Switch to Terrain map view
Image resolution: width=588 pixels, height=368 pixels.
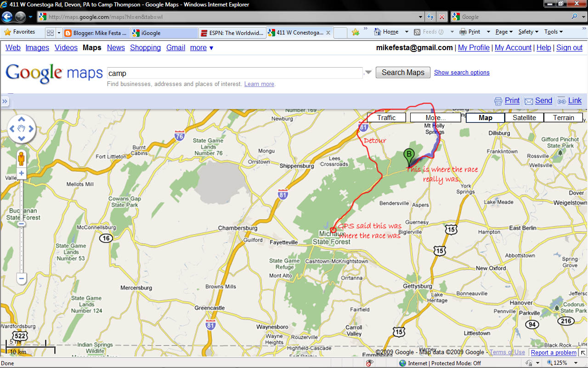tap(563, 118)
